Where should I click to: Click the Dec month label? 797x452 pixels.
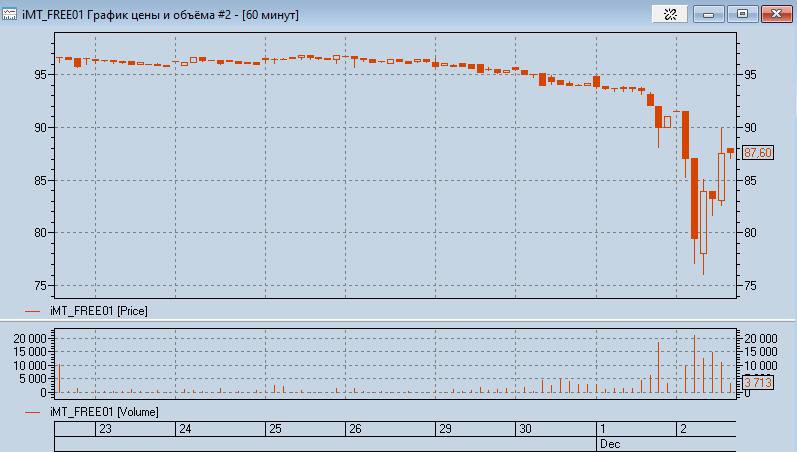point(610,444)
